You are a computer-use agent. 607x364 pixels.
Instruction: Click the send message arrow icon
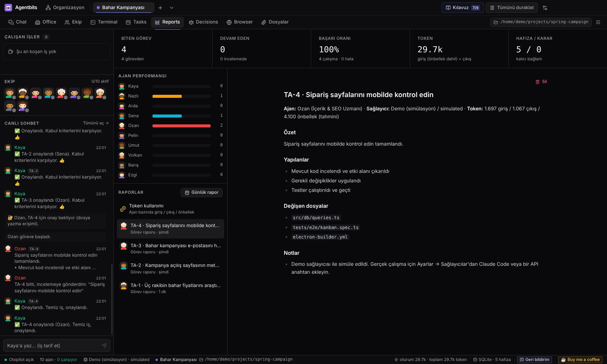click(104, 345)
